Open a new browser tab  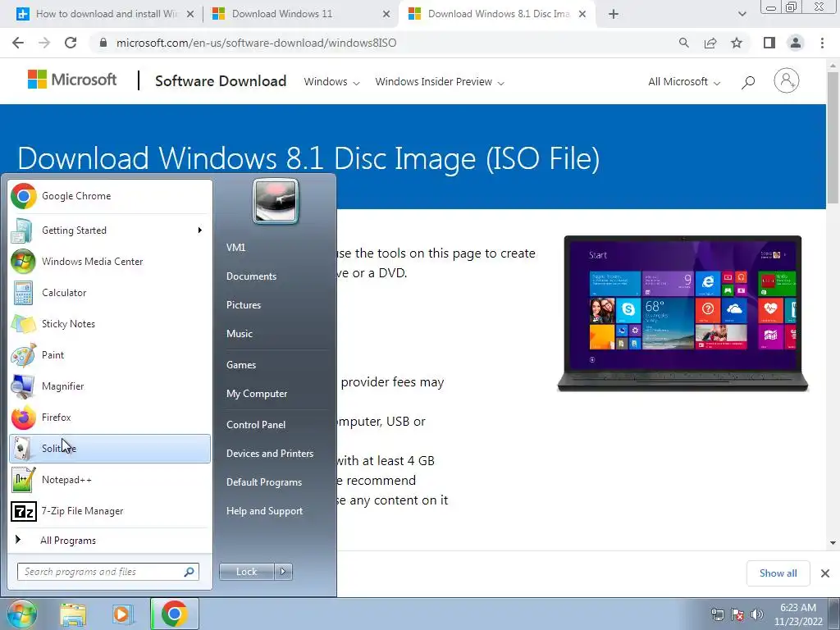614,14
